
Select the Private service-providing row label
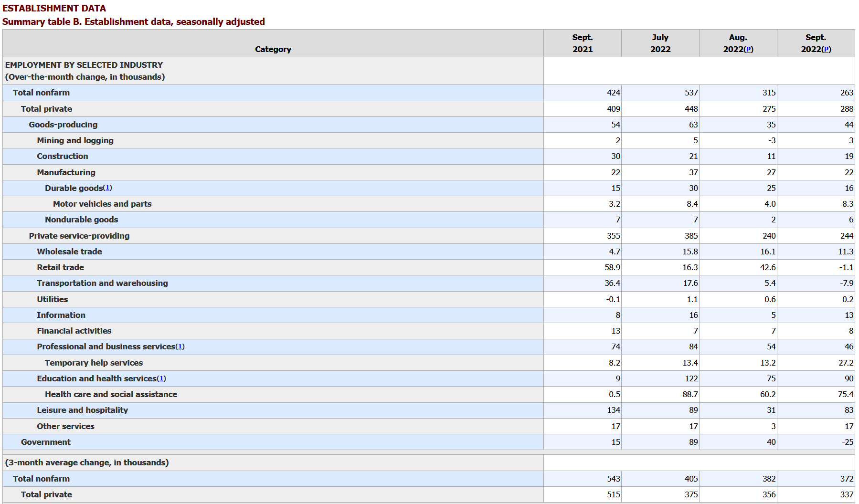79,236
